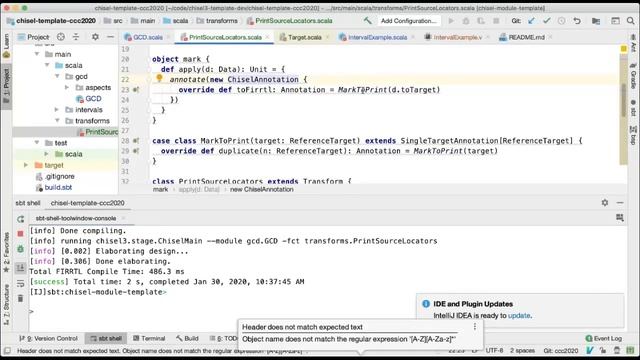Click the Run with Coverage toolbar icon
This screenshot has width=640, height=360.
click(x=481, y=21)
